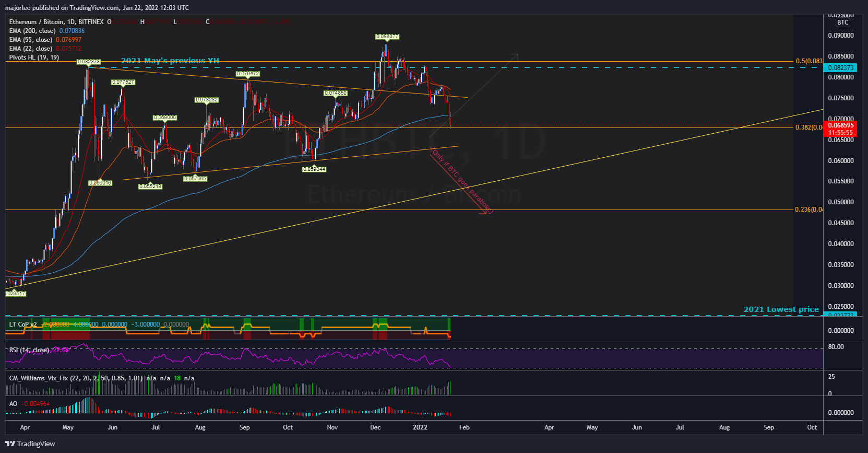This screenshot has height=453, width=868.
Task: Click the 0.382 Fibonacci level label
Action: pos(808,127)
